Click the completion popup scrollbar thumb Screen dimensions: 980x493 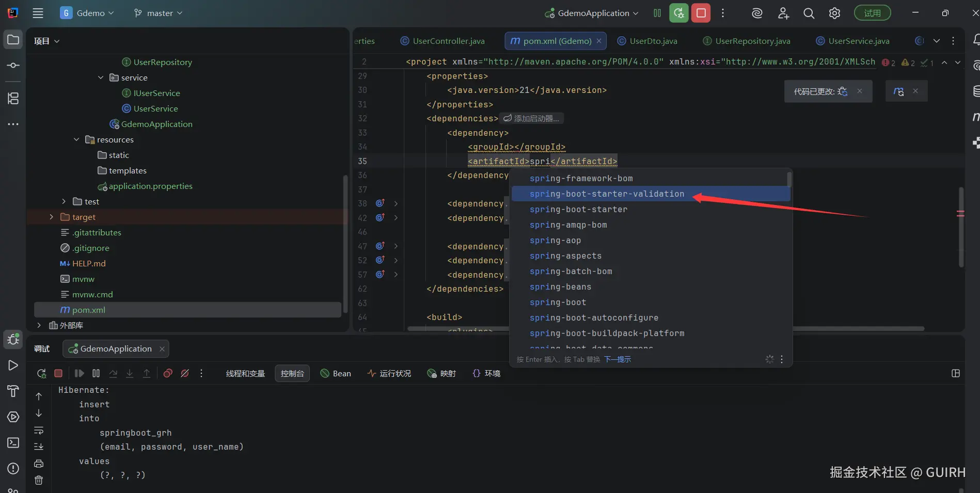pos(789,179)
